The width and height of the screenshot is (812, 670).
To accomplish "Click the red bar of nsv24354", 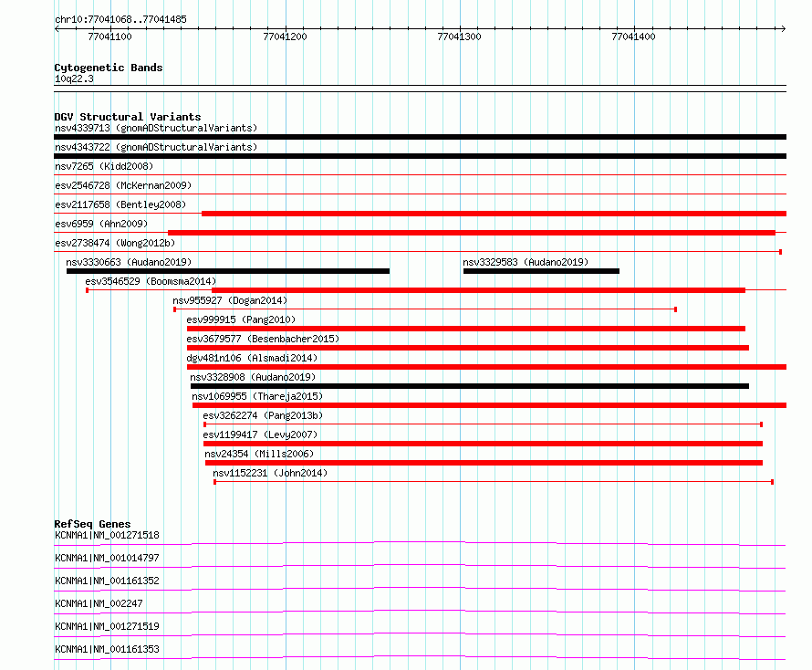I will (x=484, y=463).
